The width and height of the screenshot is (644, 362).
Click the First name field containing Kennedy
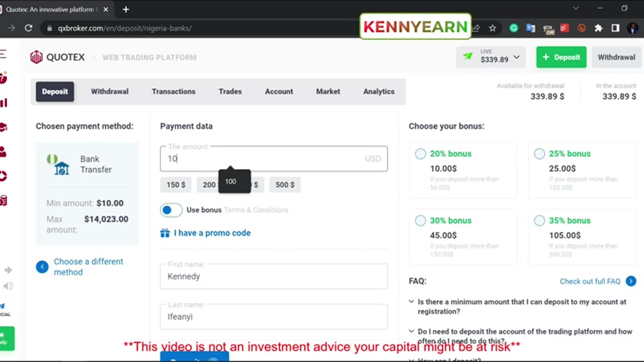pyautogui.click(x=274, y=276)
